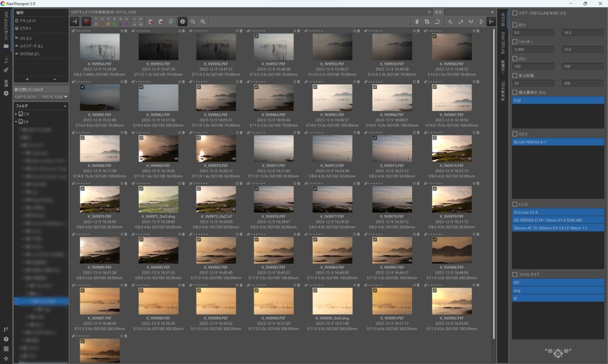Select the straighten tool icon
Viewport: 608px width, 364px height.
tap(437, 22)
